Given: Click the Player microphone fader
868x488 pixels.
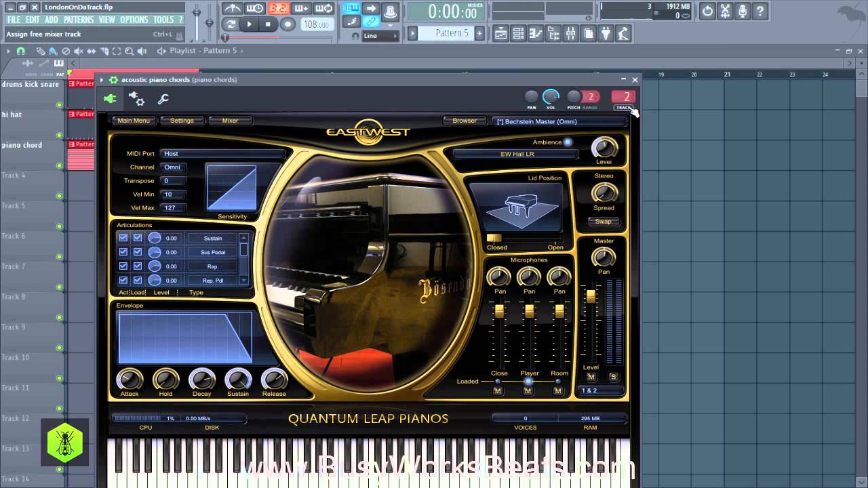Looking at the screenshot, I should 530,311.
